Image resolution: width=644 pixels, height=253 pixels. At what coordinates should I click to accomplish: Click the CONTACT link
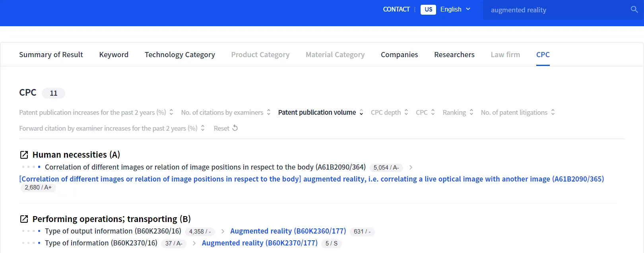point(396,10)
